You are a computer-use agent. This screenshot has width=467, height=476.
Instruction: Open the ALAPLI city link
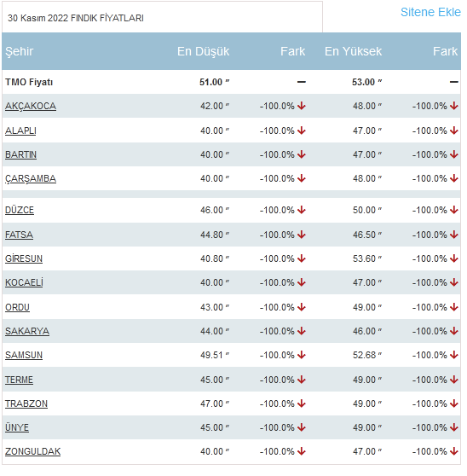coord(20,131)
